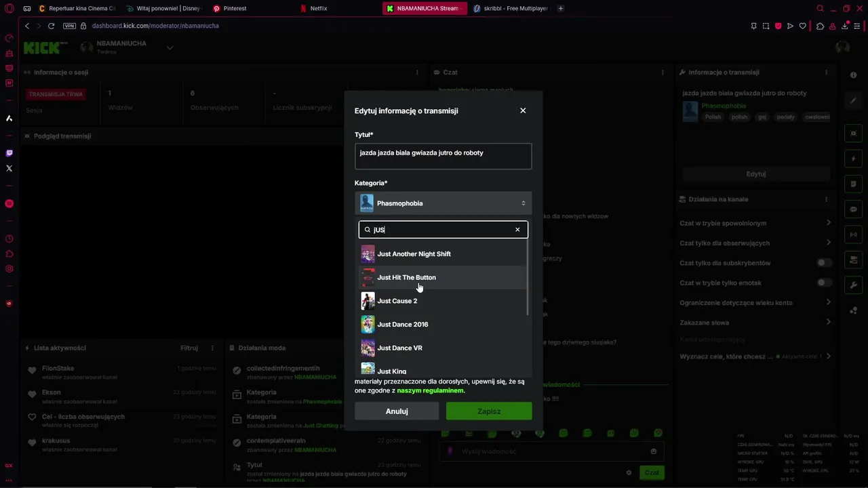
Task: Expand Zakazane słowa option
Action: pos(828,322)
